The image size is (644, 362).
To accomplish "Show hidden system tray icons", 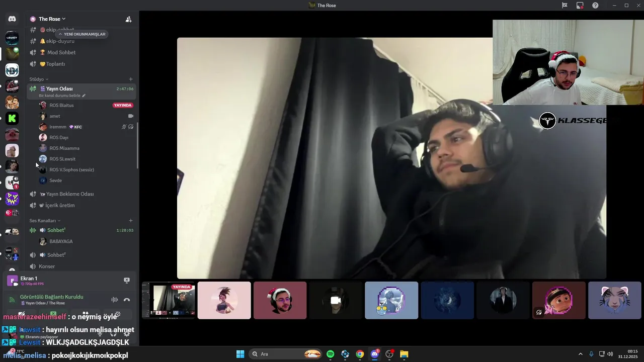I will [580, 354].
